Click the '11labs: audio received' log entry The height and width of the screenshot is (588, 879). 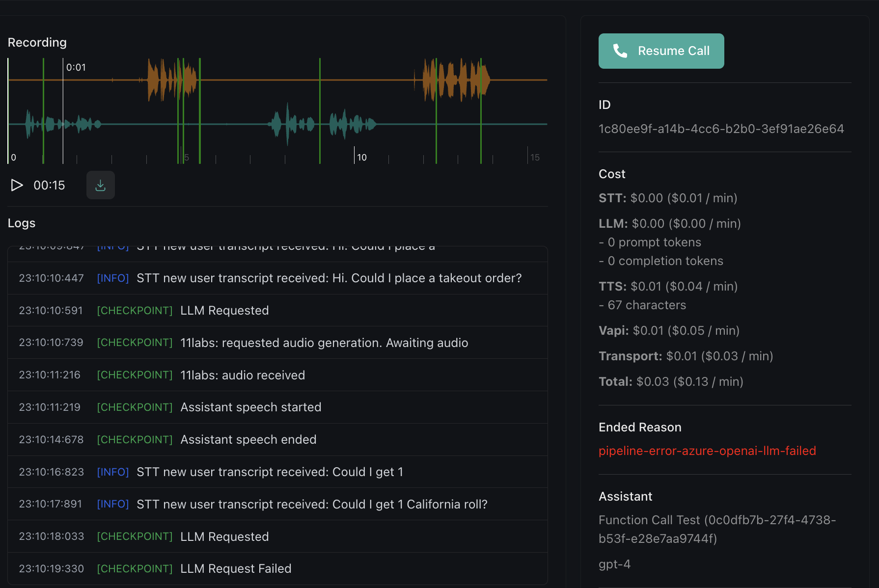(243, 375)
